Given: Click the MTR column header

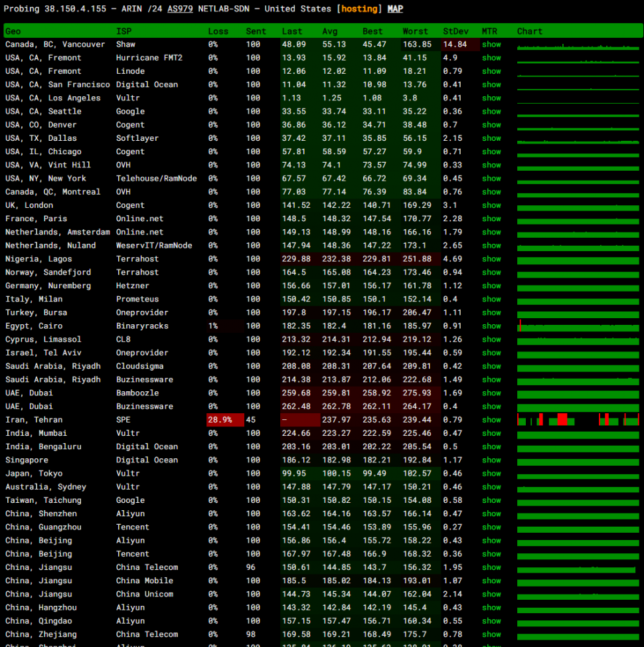Looking at the screenshot, I should point(489,31).
